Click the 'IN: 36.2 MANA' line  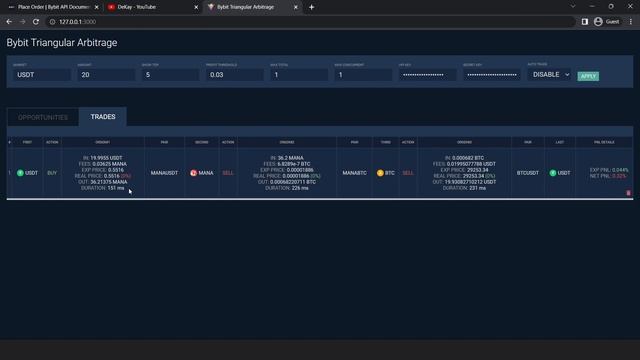[x=287, y=158]
